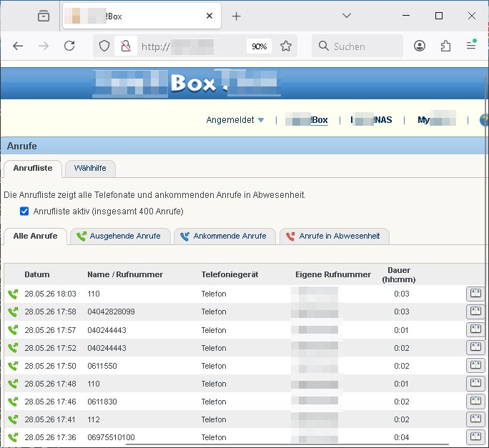The image size is (489, 448).
Task: Open the Firefox application menu
Action: point(471,46)
